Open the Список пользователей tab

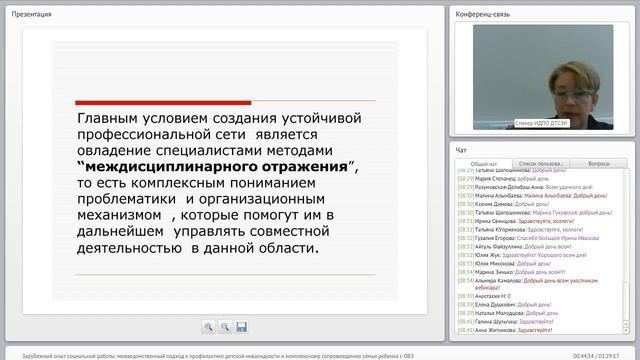coord(541,164)
